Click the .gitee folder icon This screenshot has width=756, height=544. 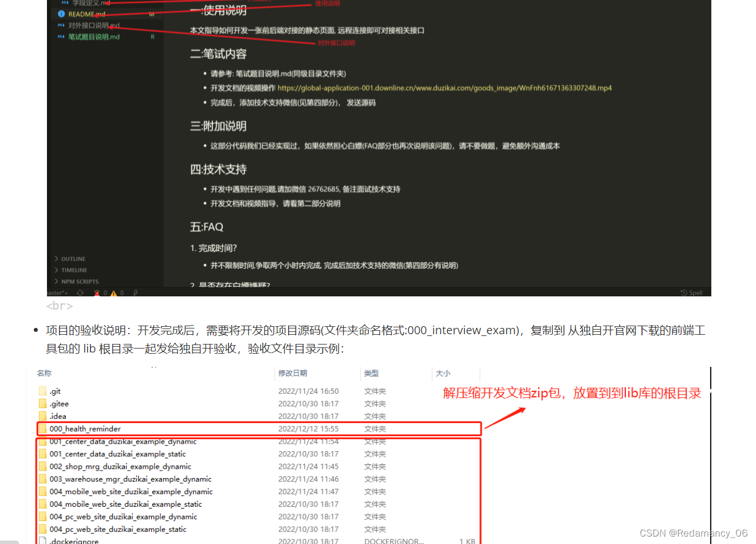[42, 404]
